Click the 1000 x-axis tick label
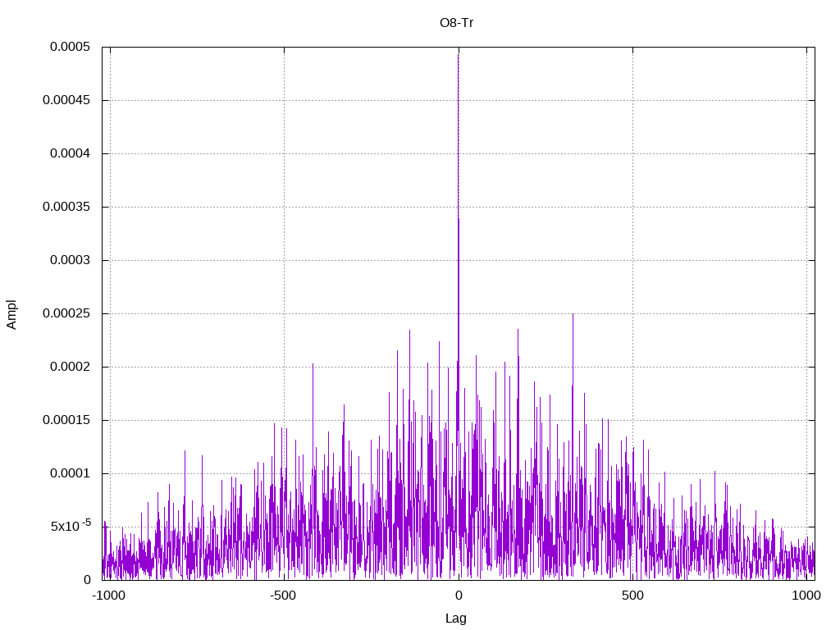This screenshot has width=840, height=630. (x=806, y=596)
